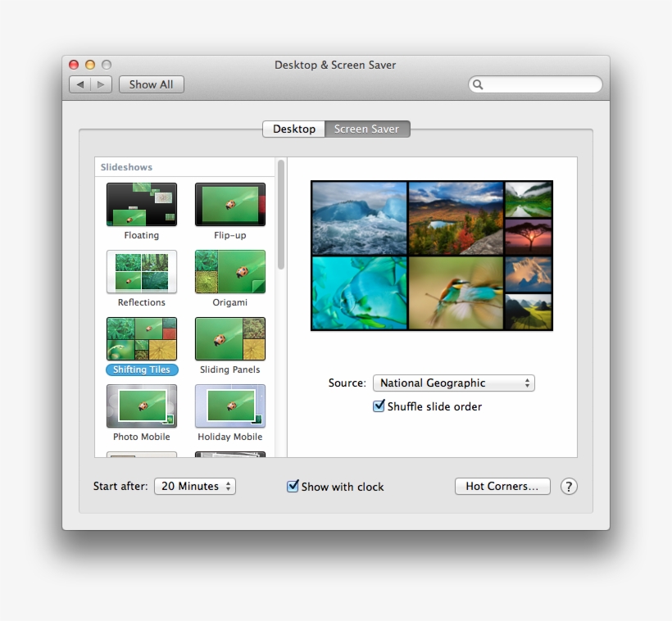Choose the Sliding Panels screensaver
Screen dimensions: 672x621
click(x=229, y=338)
